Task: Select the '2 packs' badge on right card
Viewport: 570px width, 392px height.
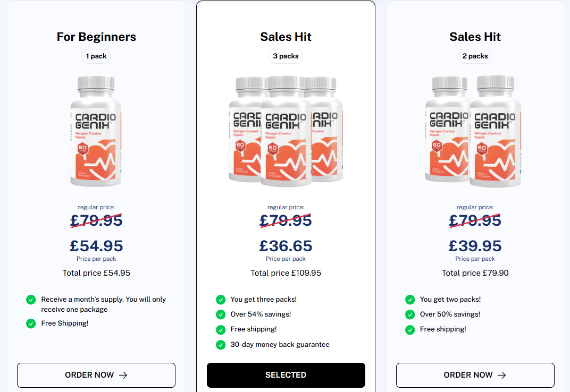Action: tap(475, 56)
